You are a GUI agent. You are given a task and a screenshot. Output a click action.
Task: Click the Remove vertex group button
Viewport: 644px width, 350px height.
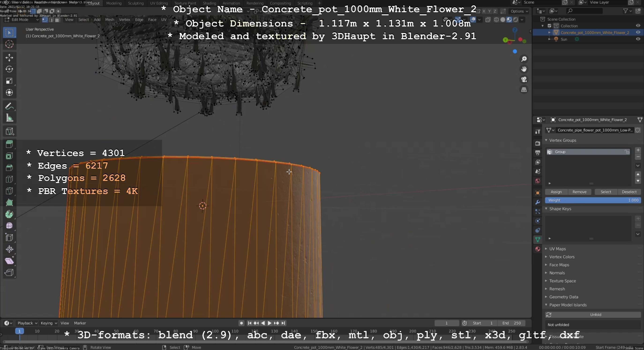[579, 192]
